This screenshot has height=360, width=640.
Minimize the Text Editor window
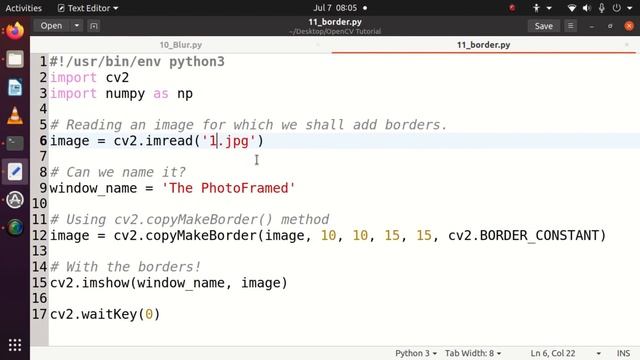(591, 26)
